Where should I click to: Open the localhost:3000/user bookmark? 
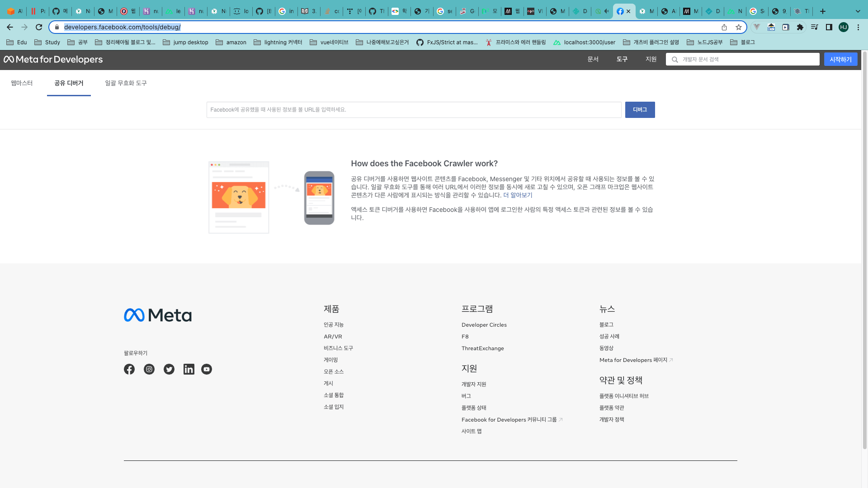pos(584,42)
